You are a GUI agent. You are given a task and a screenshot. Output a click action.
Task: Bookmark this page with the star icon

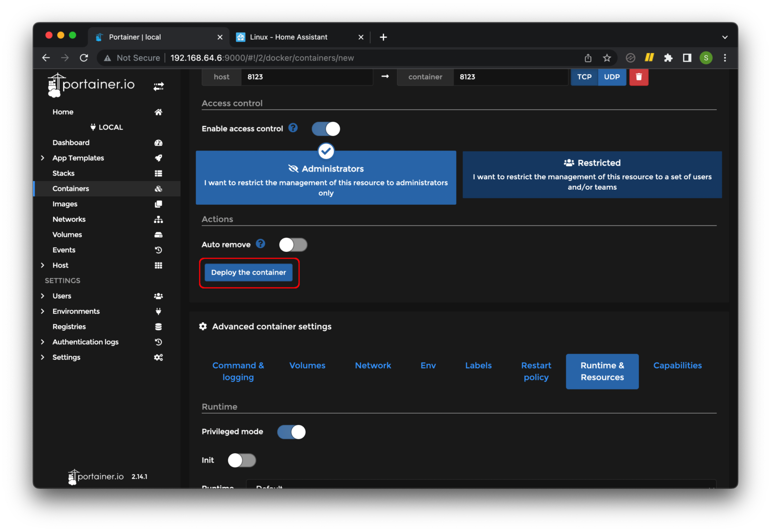click(607, 58)
